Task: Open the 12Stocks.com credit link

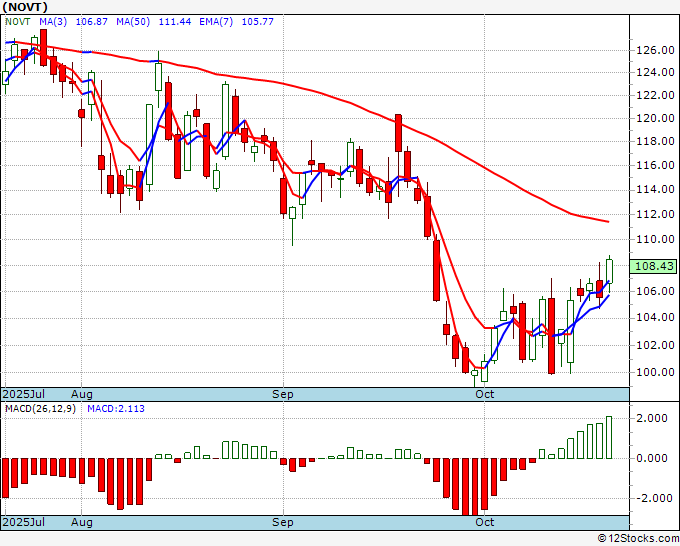Action: pos(638,539)
